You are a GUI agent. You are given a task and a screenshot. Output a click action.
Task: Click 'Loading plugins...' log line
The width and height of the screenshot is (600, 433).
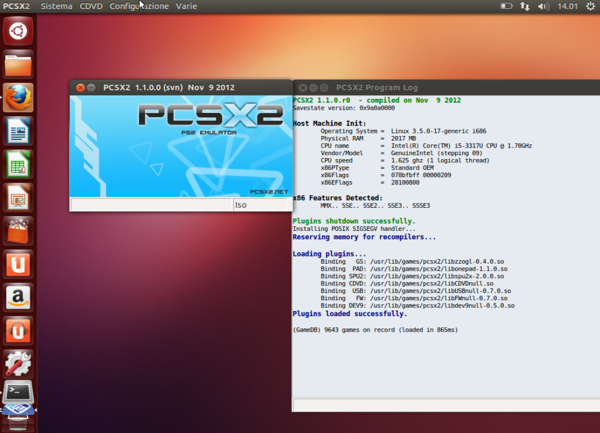[329, 254]
